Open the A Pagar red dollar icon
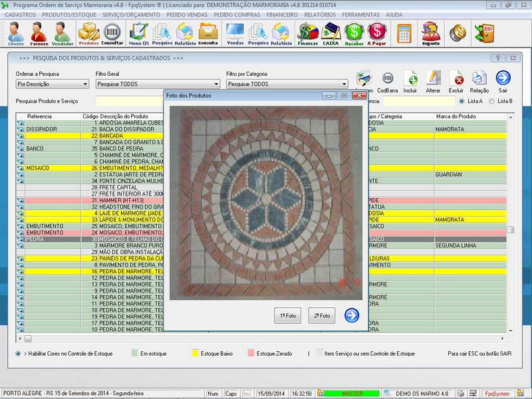This screenshot has width=532, height=399. click(377, 32)
